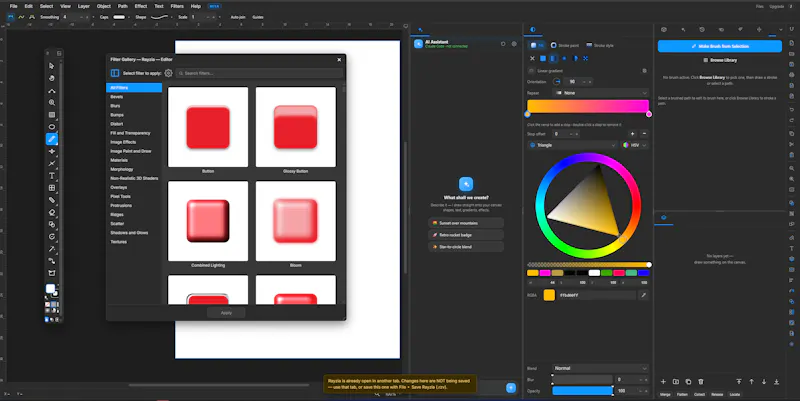This screenshot has width=800, height=401.
Task: Choose the Sunset over mountains suggestion
Action: [x=466, y=223]
